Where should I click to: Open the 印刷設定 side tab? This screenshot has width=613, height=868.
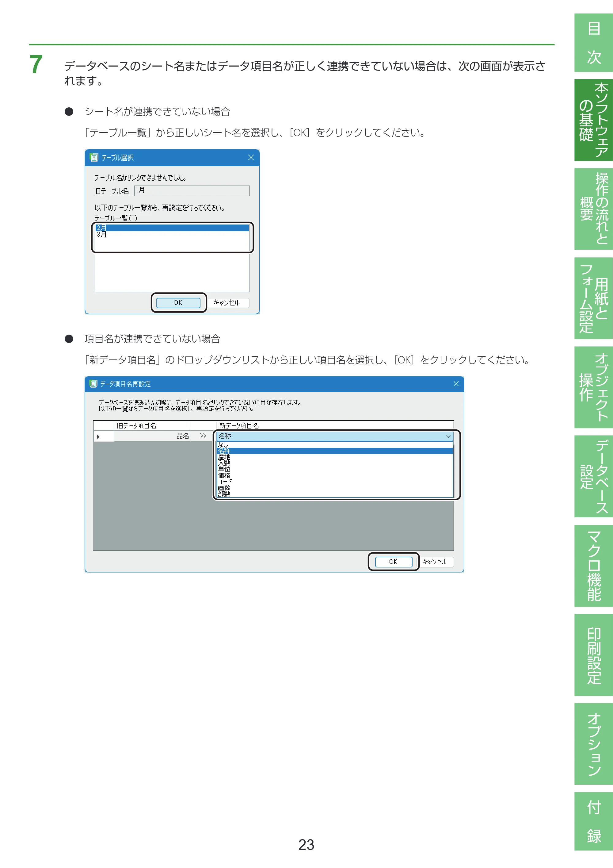[x=593, y=655]
